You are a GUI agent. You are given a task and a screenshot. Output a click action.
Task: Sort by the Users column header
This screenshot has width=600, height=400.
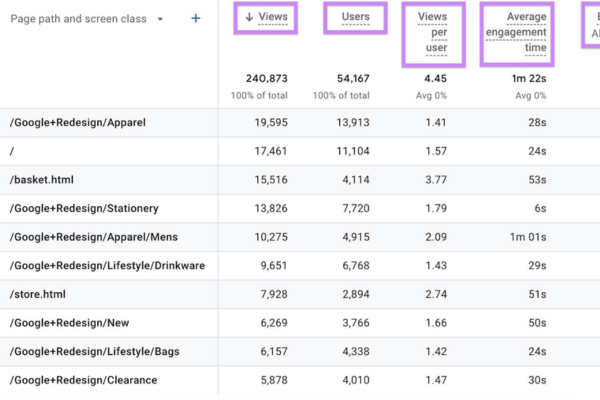[x=355, y=17]
